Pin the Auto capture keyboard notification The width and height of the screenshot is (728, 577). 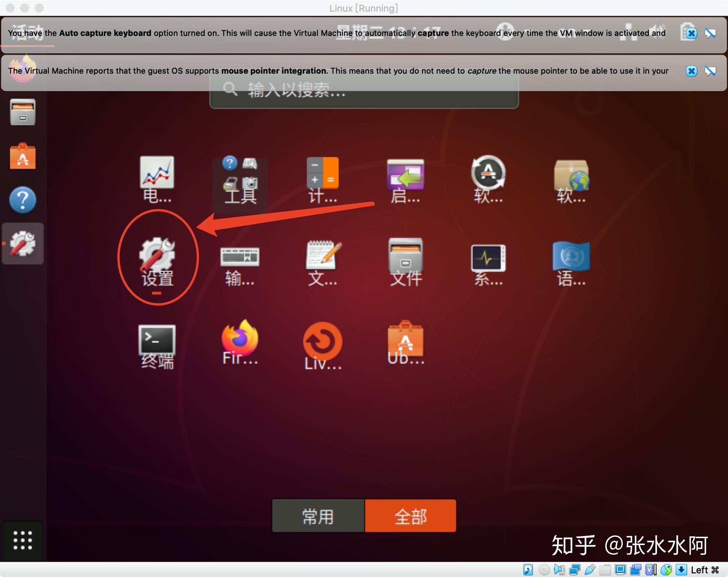point(710,33)
